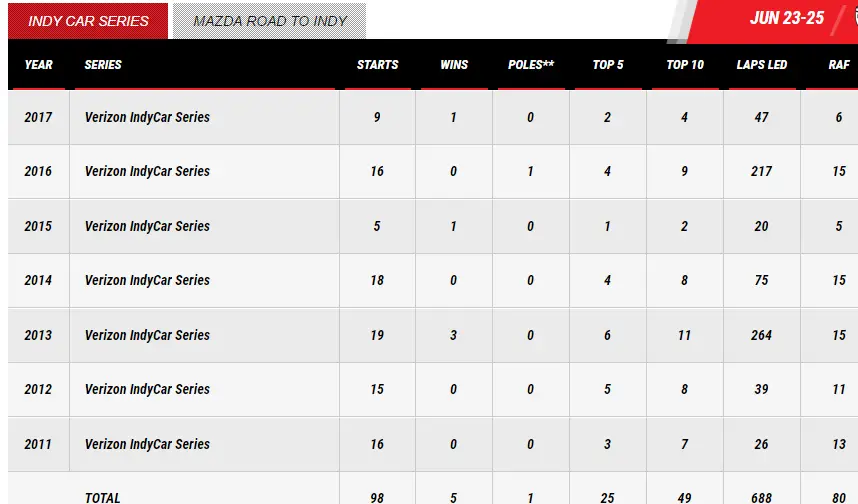The height and width of the screenshot is (504, 858).
Task: Click the LAPS LED column header
Action: [762, 65]
